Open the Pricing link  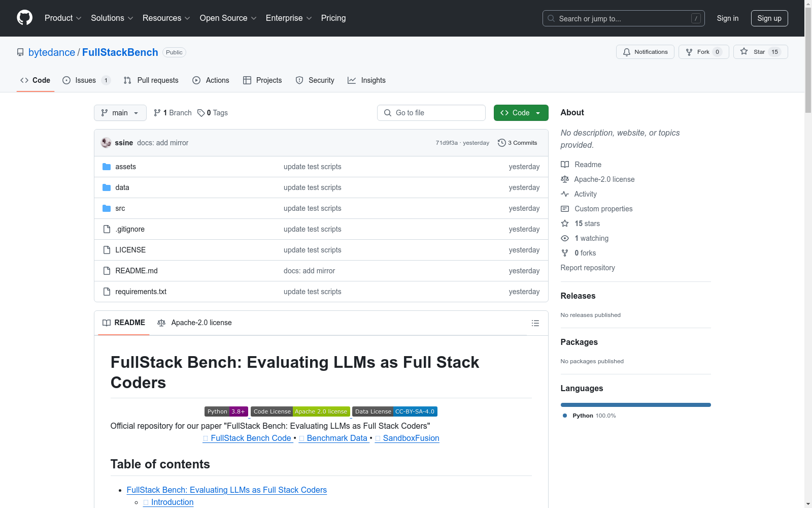(x=333, y=18)
